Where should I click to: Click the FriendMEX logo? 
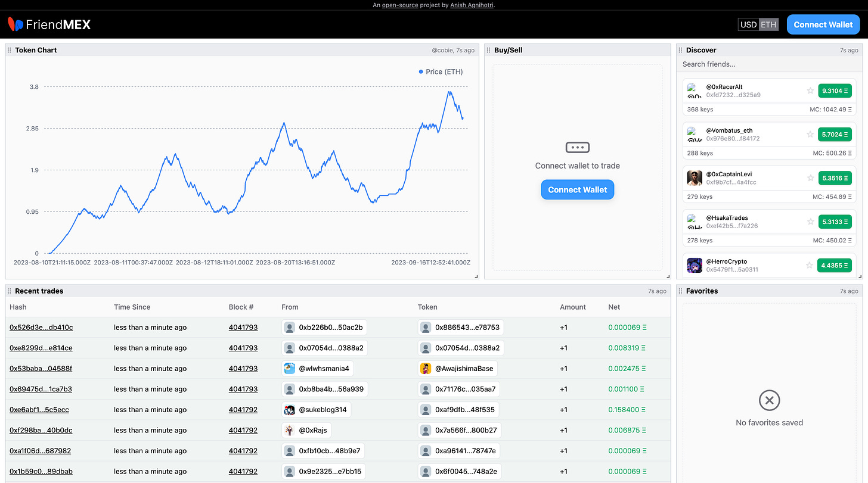pyautogui.click(x=49, y=24)
